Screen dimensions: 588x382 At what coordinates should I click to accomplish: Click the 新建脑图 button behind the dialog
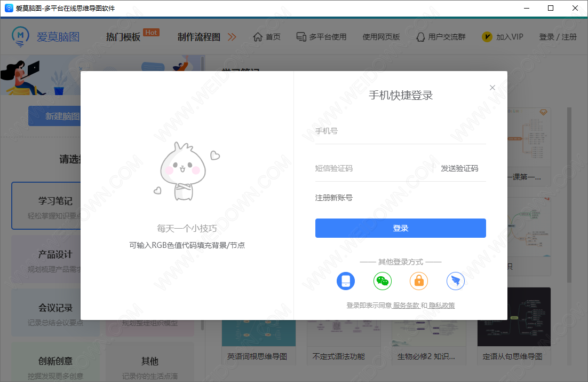(x=54, y=116)
